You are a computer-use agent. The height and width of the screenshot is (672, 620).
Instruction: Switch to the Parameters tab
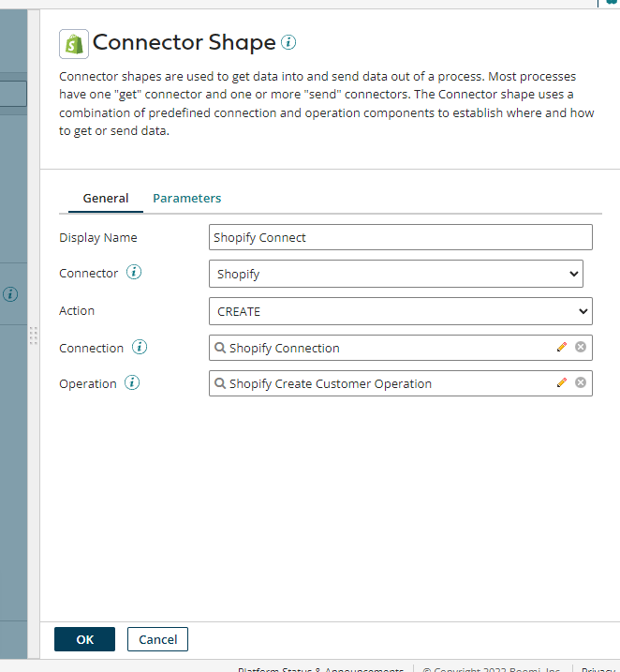click(187, 199)
